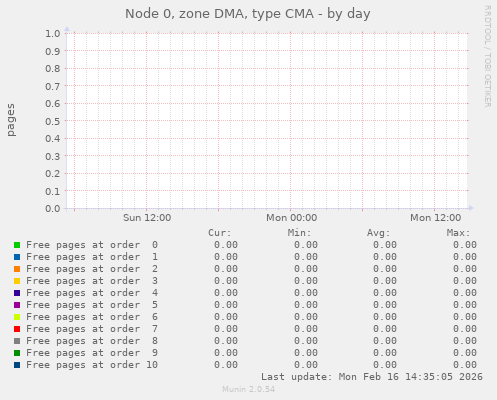The image size is (497, 400).
Task: Click the magenta order 5 legend swatch
Action: point(17,305)
